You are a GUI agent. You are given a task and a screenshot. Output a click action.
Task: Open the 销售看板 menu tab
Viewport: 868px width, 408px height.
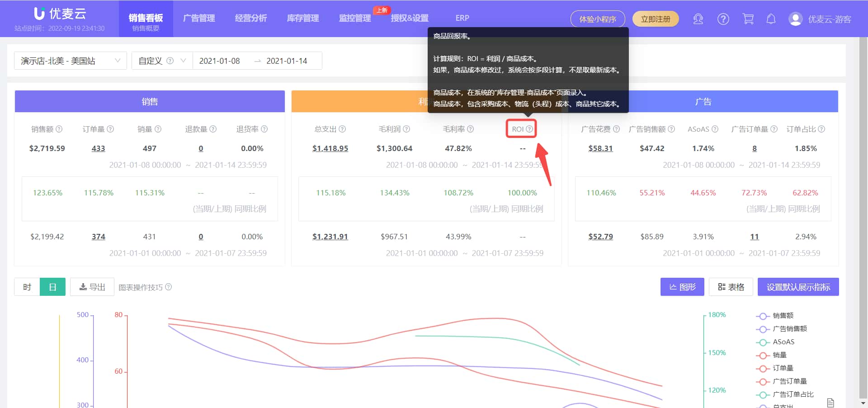tap(146, 19)
